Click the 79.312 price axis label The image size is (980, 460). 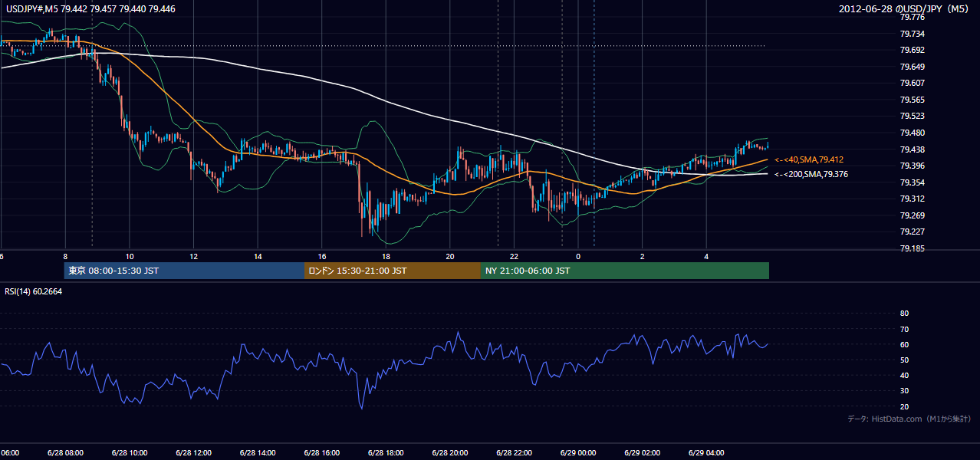pos(911,199)
